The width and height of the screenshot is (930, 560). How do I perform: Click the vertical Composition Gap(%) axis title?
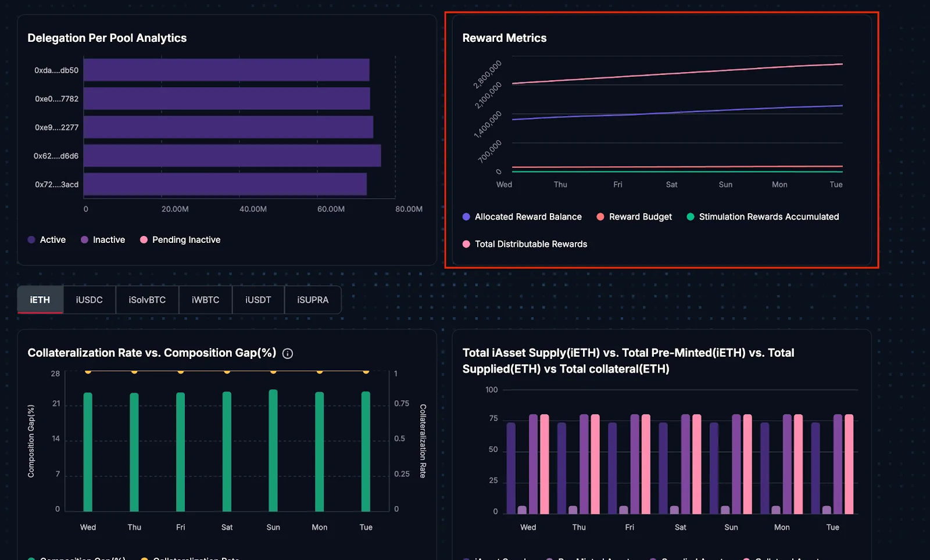pyautogui.click(x=31, y=441)
